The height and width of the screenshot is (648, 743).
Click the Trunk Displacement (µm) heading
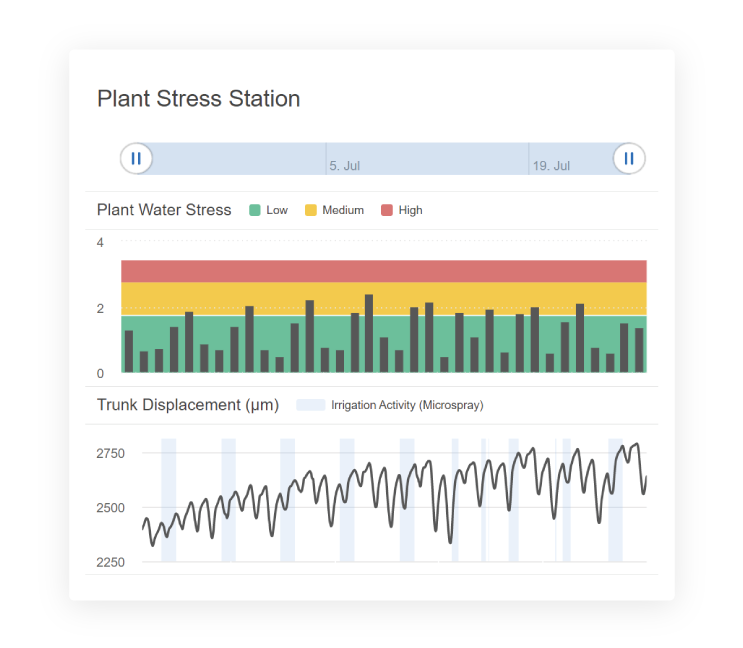pos(188,405)
